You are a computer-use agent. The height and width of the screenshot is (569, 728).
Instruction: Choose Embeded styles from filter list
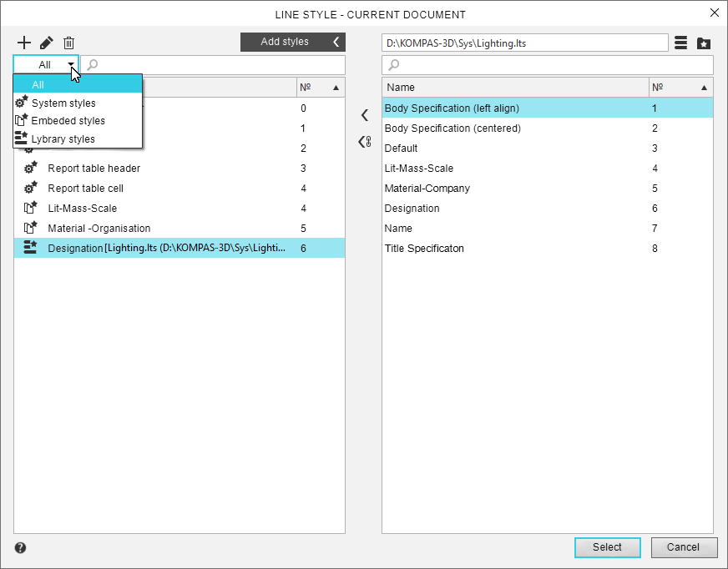tap(68, 121)
